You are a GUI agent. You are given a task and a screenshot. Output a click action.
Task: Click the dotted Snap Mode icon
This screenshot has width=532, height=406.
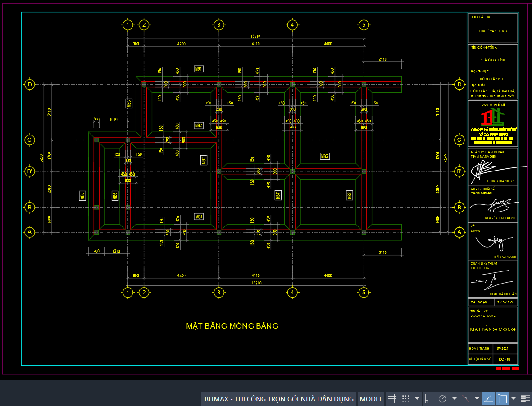(405, 399)
